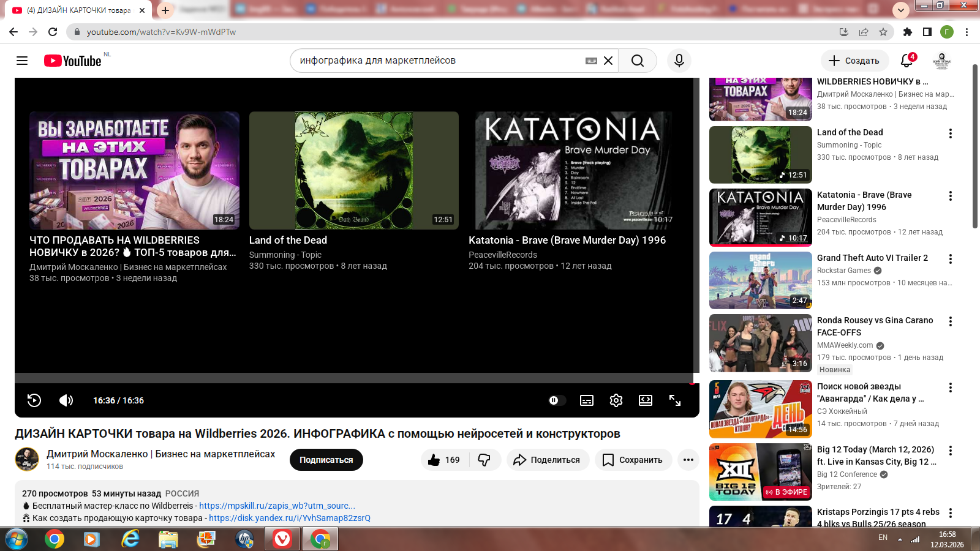Open more actions ellipsis under the video
The image size is (980, 551).
click(x=688, y=460)
